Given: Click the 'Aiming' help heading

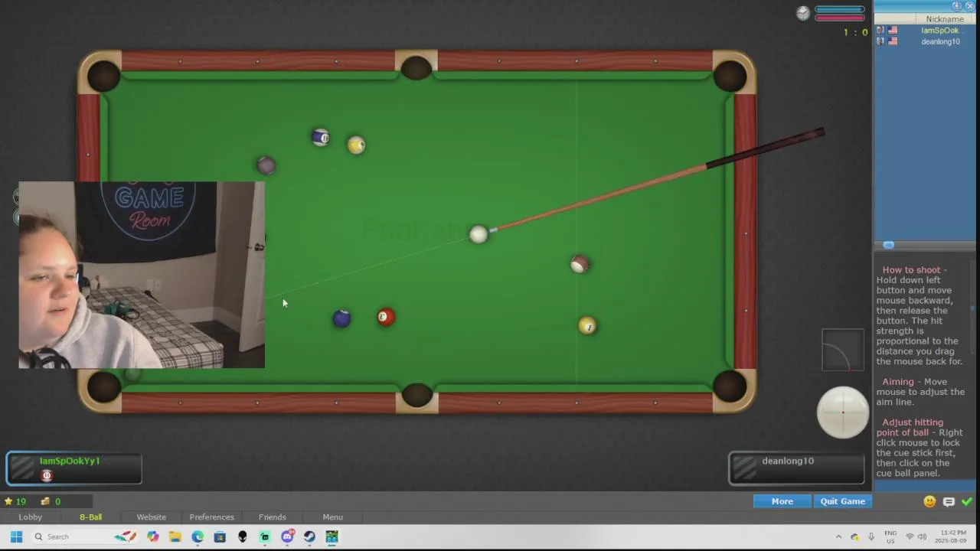Looking at the screenshot, I should coord(898,381).
